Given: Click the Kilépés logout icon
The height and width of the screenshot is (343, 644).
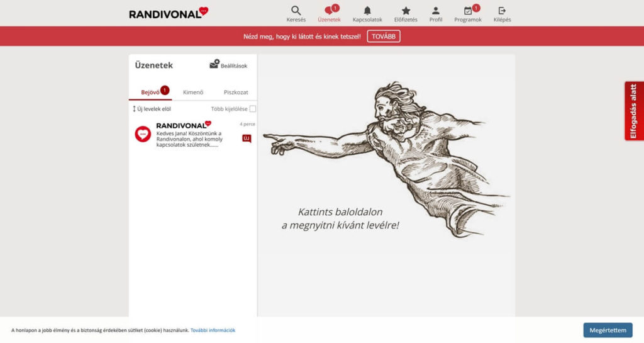Looking at the screenshot, I should click(502, 11).
